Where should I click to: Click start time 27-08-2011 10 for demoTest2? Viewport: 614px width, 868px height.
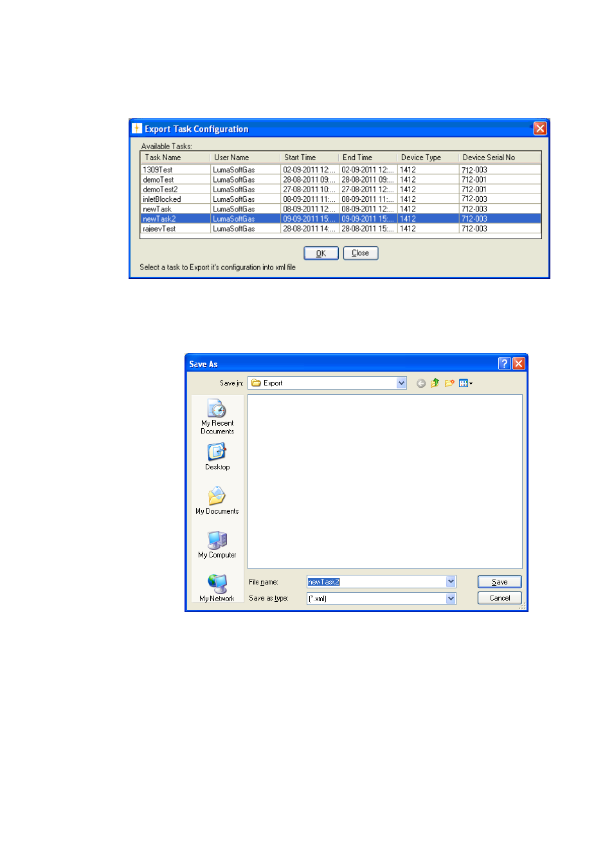click(x=309, y=189)
